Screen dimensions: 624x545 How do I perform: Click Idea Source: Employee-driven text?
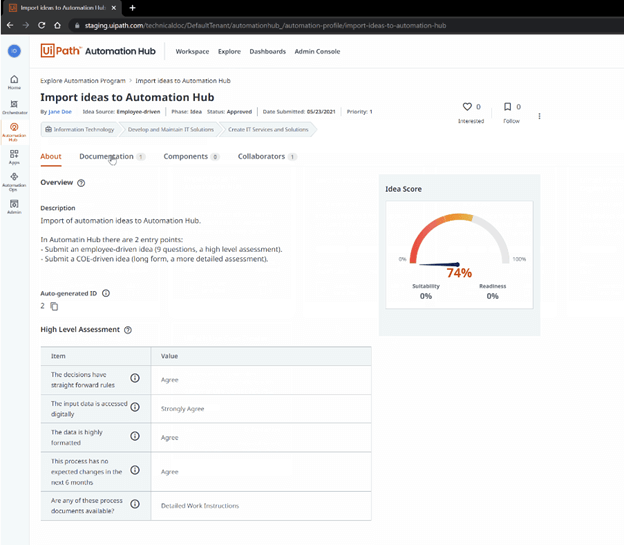(121, 112)
